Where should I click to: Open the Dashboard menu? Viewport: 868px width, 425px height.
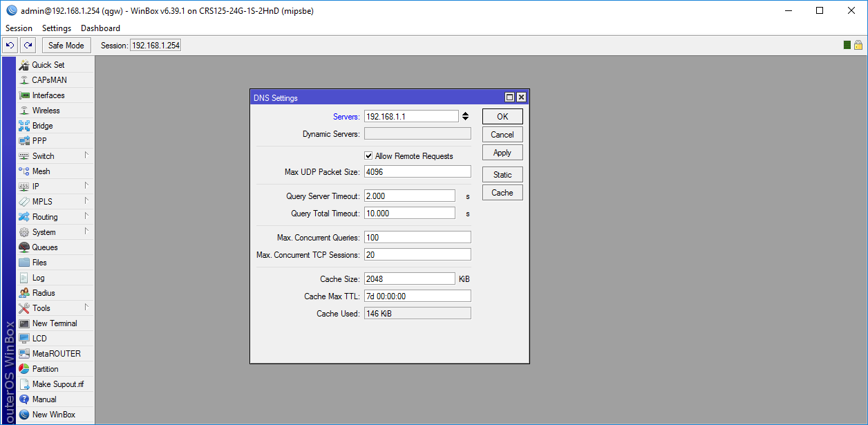click(100, 28)
